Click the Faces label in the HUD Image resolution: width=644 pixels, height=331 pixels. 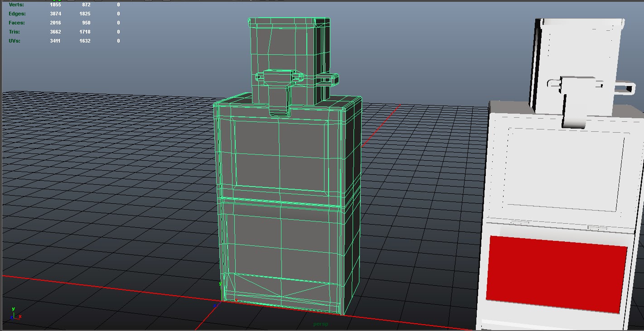[x=17, y=23]
